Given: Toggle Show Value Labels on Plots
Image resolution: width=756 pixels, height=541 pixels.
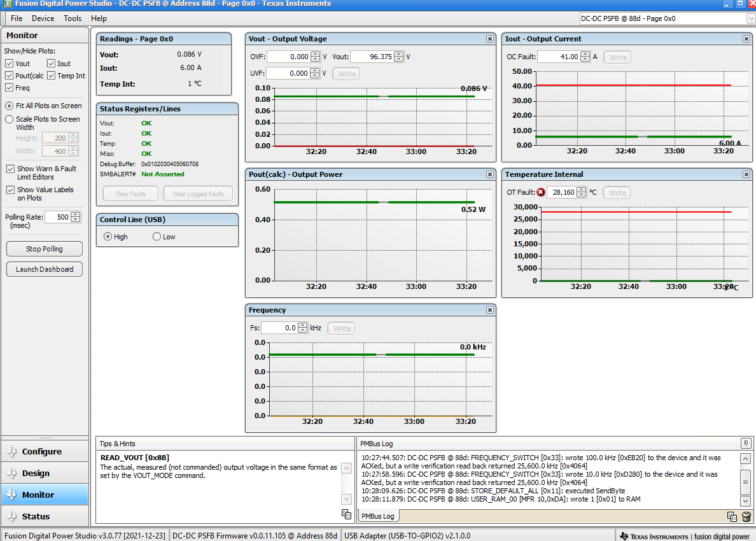Looking at the screenshot, I should 10,190.
